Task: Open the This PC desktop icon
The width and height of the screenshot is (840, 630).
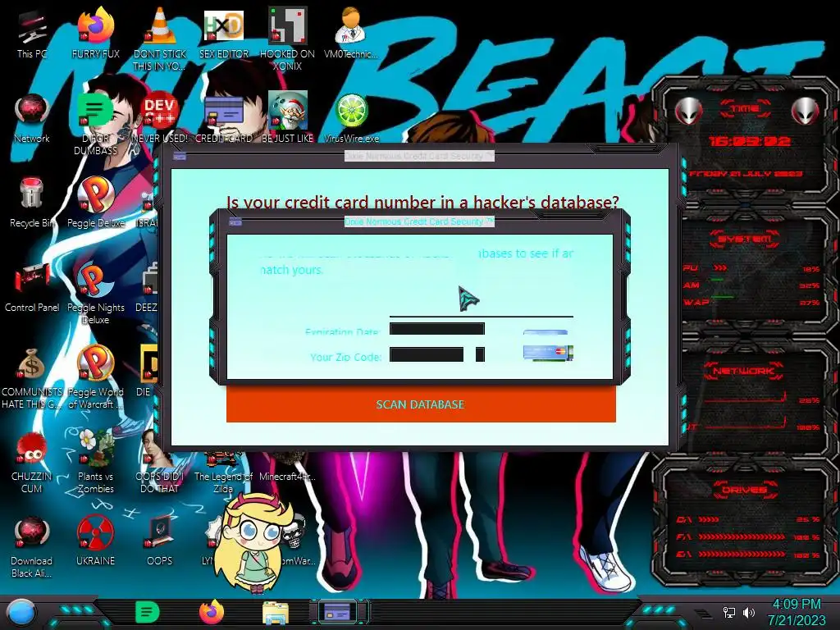Action: point(32,33)
